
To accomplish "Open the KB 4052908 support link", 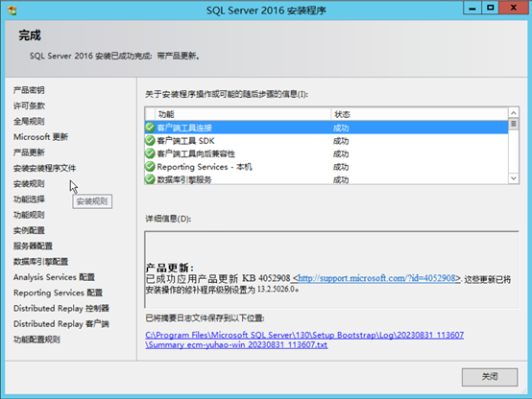I will tap(376, 278).
